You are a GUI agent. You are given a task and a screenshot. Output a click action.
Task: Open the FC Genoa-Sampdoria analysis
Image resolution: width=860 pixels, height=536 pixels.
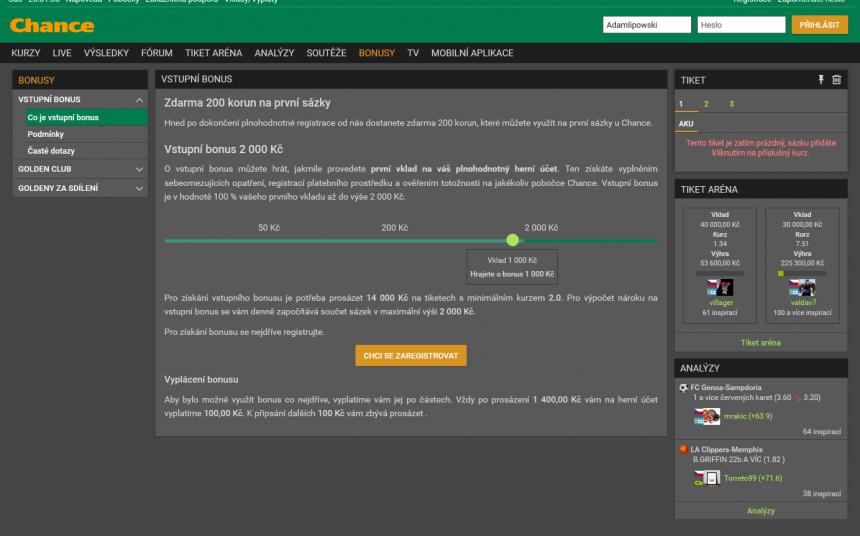point(726,388)
